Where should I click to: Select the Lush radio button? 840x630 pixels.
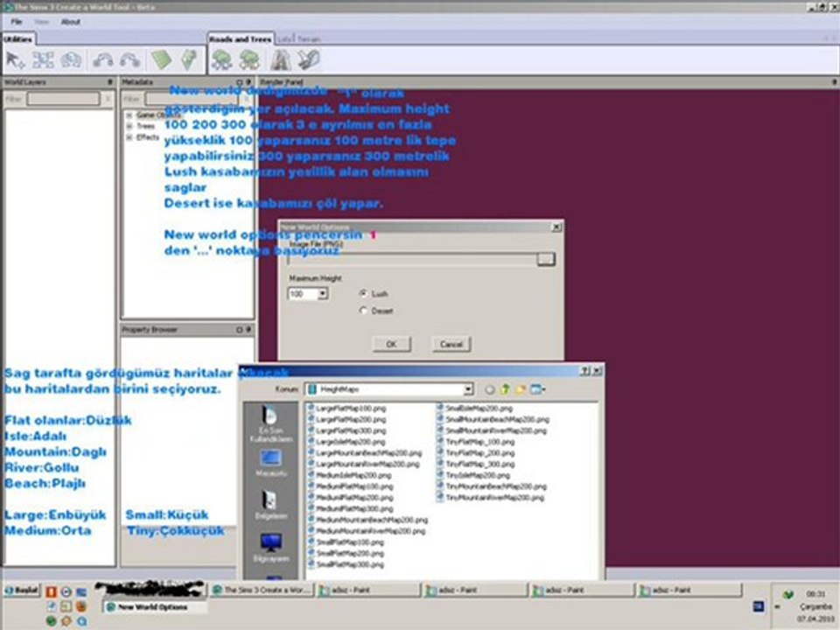coord(363,293)
